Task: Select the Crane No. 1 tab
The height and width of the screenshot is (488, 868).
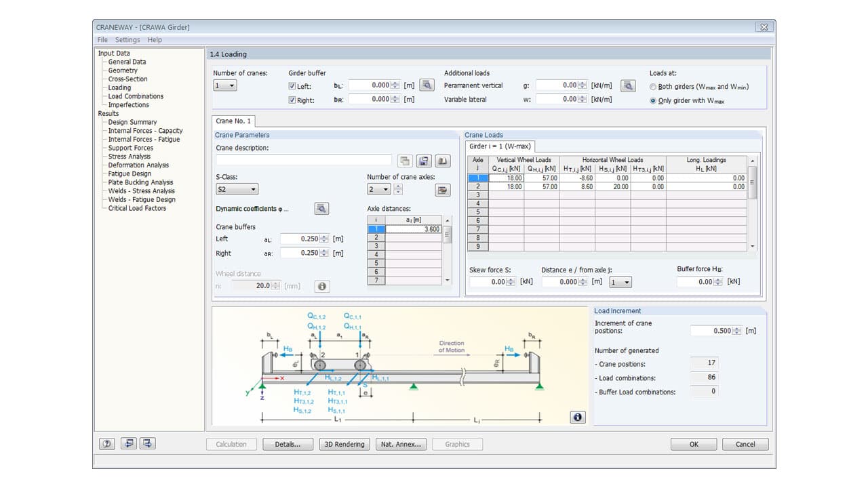Action: tap(233, 121)
